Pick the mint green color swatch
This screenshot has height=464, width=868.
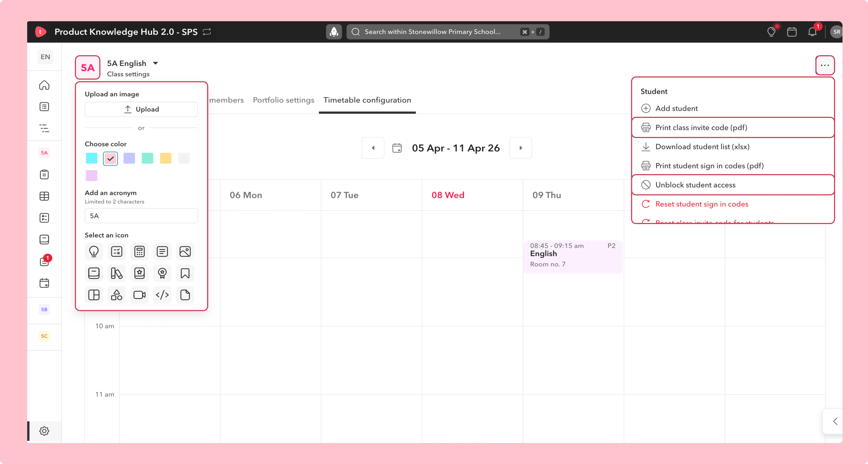pos(148,158)
